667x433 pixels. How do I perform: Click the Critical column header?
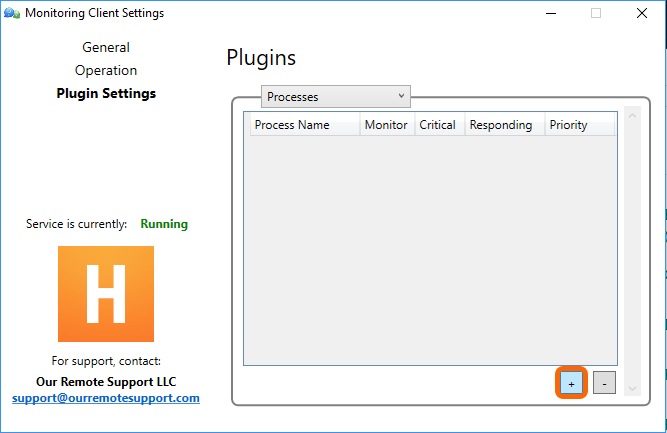point(440,125)
